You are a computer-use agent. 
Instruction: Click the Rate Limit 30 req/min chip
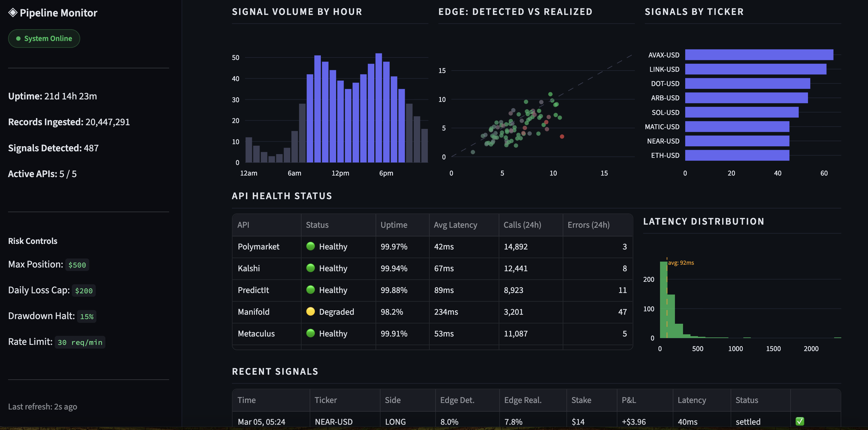point(80,342)
